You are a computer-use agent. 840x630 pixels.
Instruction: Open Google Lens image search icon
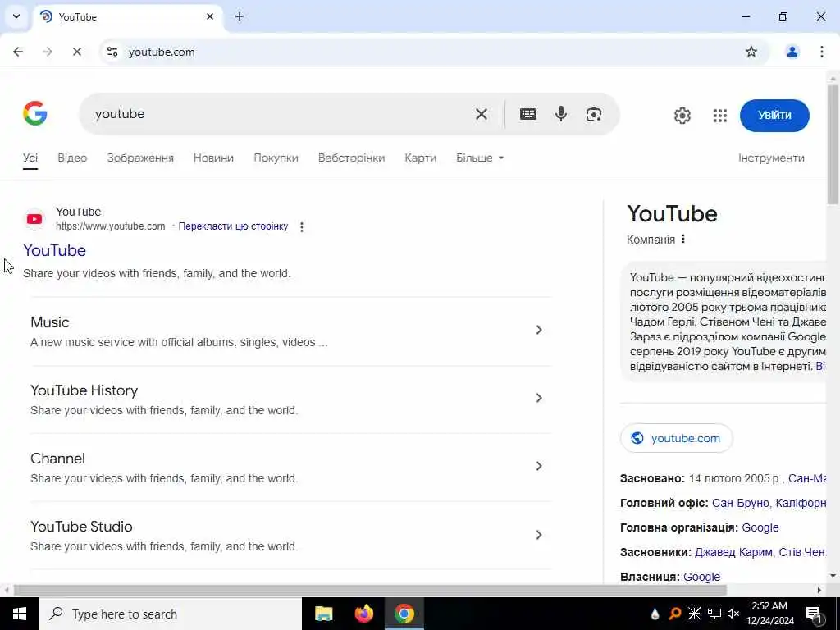594,114
